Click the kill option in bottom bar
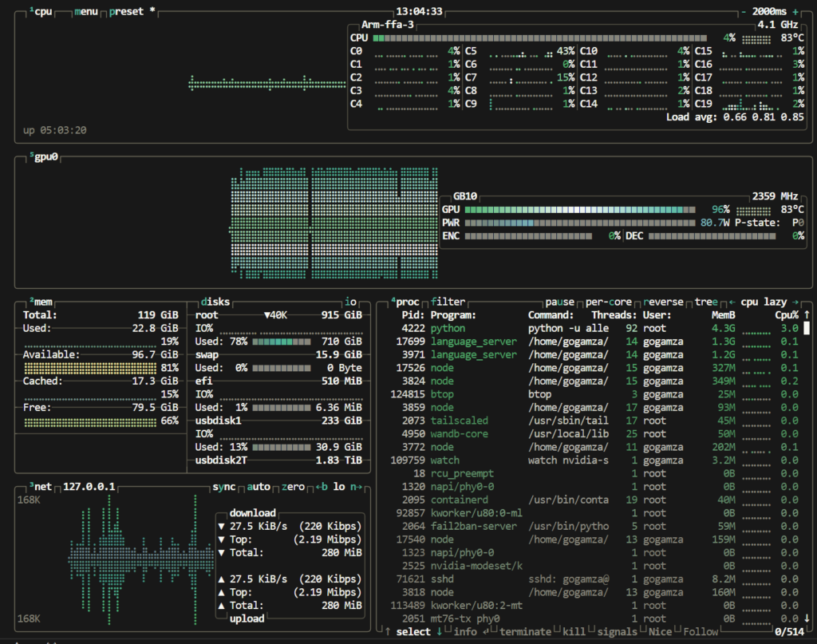This screenshot has width=817, height=644. coord(574,631)
